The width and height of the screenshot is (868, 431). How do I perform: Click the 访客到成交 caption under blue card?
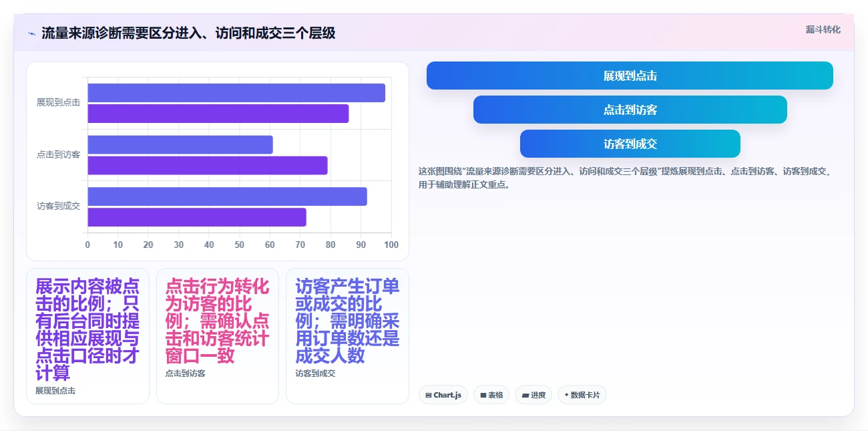coord(316,373)
